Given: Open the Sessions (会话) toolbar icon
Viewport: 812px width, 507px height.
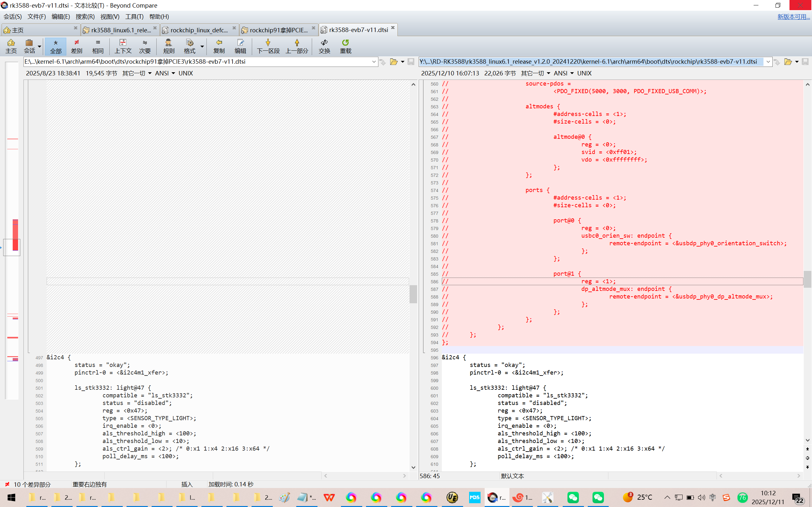Looking at the screenshot, I should click(29, 46).
